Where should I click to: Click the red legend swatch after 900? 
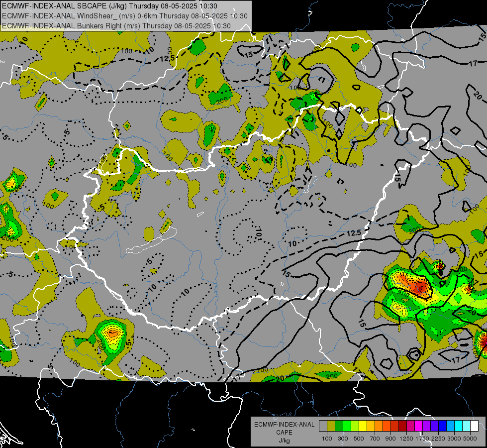395,426
